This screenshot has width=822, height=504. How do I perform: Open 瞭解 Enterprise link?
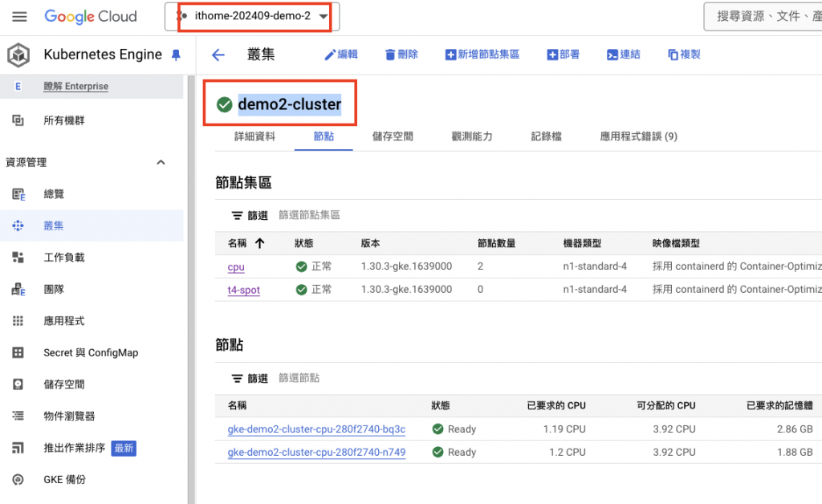[x=76, y=87]
